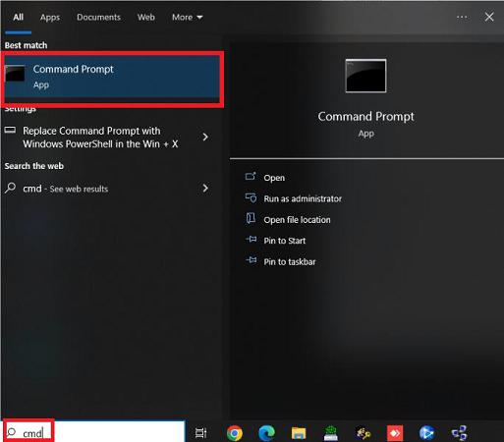This screenshot has width=504, height=442.
Task: Open the networked computers taskbar icon
Action: tap(459, 433)
